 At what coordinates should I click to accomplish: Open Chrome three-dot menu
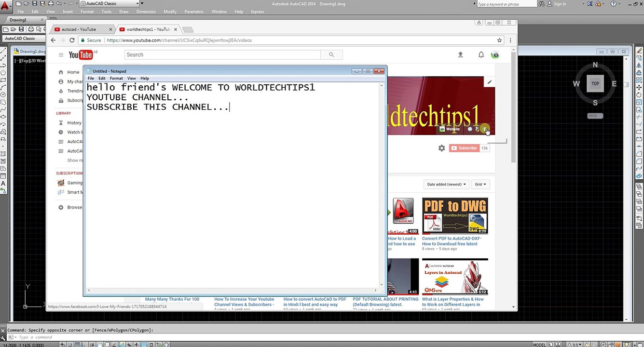(510, 40)
